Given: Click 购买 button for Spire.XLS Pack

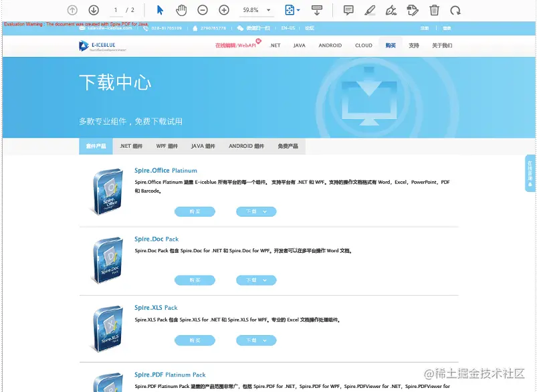Looking at the screenshot, I should click(x=195, y=340).
